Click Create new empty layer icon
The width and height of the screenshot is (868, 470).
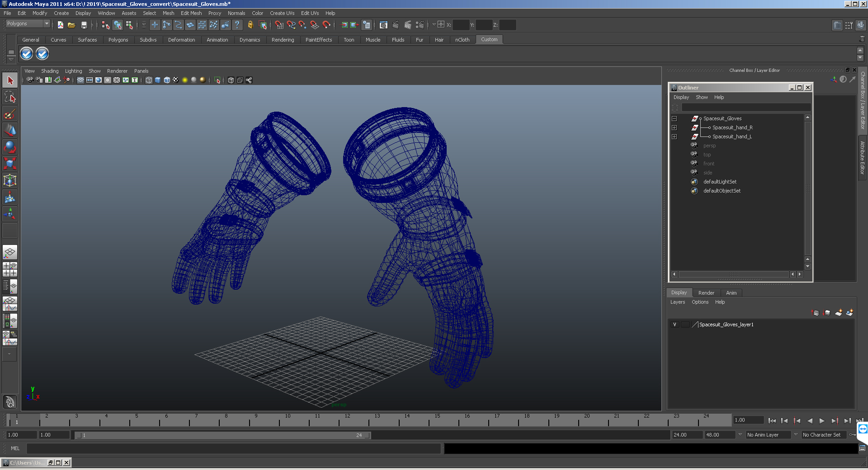pos(839,313)
